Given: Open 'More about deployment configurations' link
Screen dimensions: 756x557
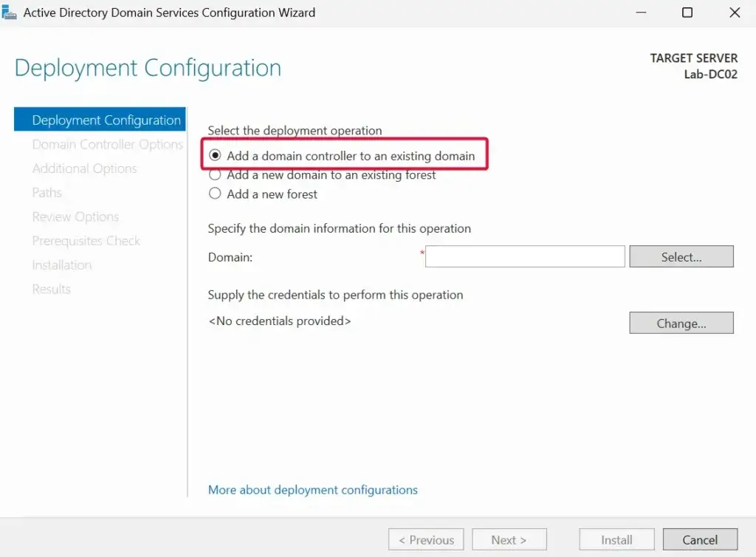Looking at the screenshot, I should point(313,490).
